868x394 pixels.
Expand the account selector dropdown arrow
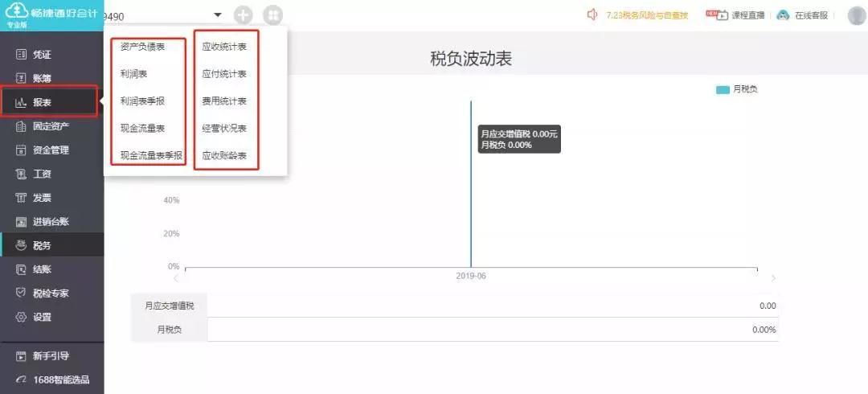click(218, 15)
